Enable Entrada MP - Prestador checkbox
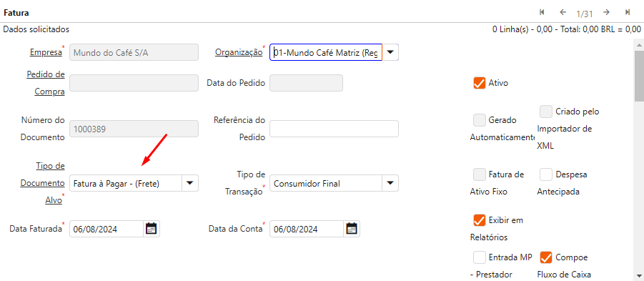The width and height of the screenshot is (644, 281). [480, 257]
